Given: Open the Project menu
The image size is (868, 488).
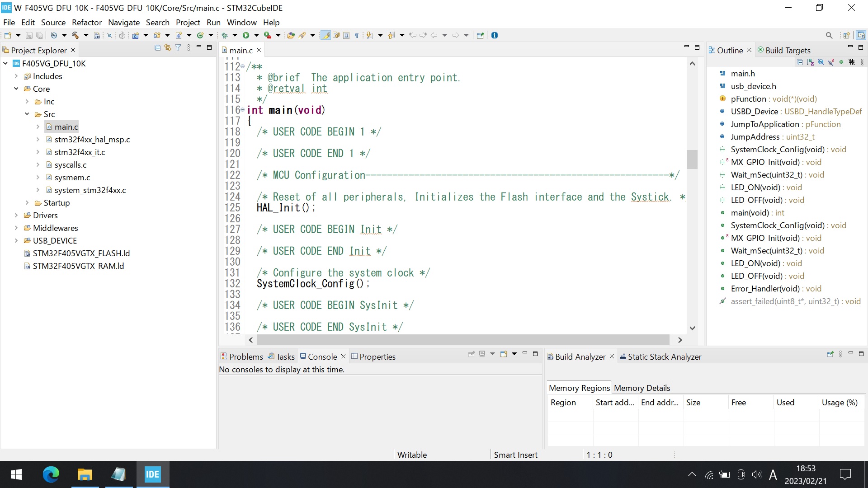Looking at the screenshot, I should click(188, 22).
